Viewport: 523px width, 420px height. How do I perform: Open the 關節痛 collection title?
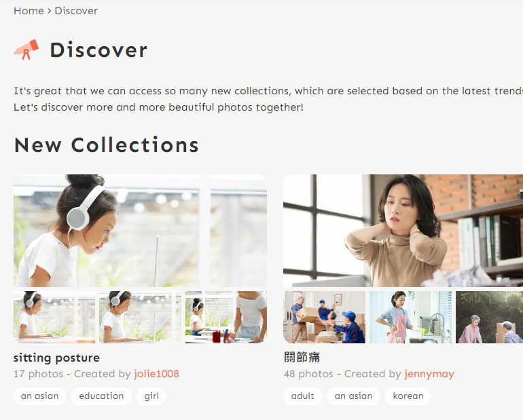tap(302, 357)
